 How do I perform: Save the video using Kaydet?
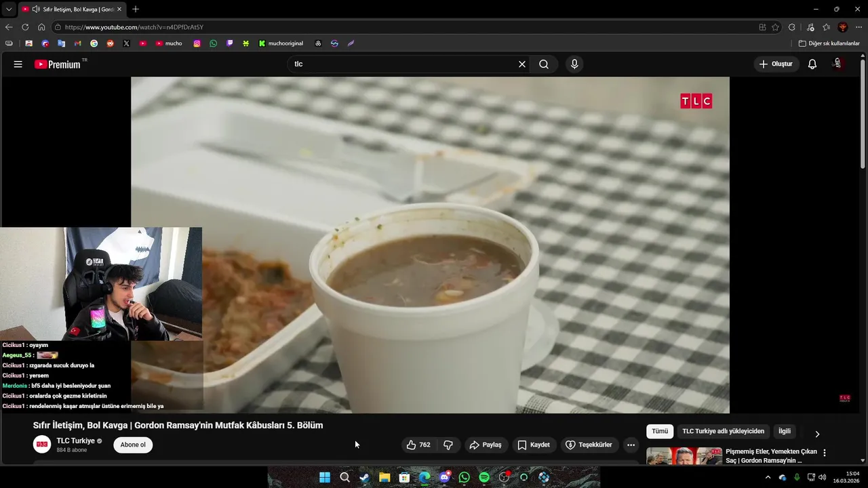pos(534,445)
